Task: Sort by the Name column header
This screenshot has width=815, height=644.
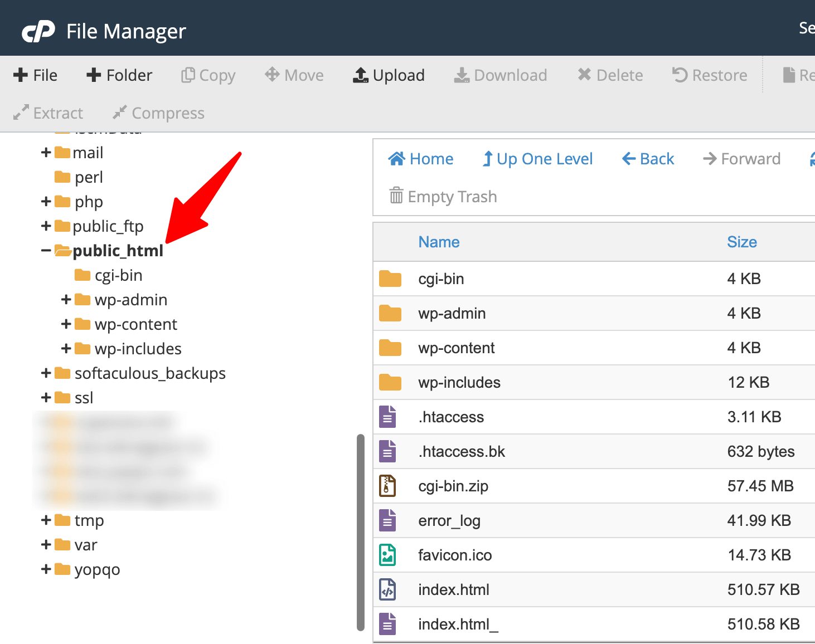Action: click(x=439, y=242)
